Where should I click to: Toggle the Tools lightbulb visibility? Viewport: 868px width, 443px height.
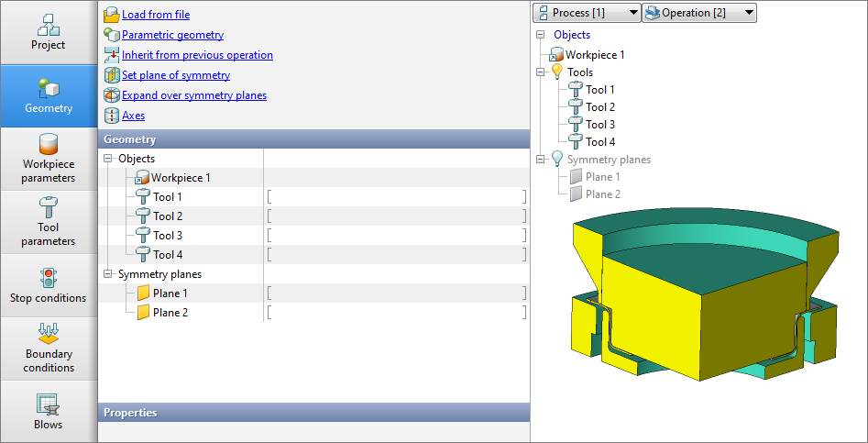pos(556,72)
